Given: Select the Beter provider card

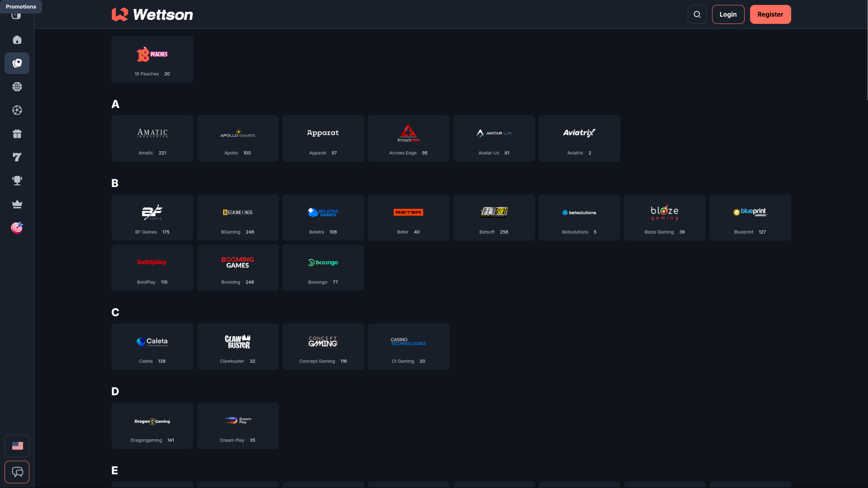Looking at the screenshot, I should click(409, 217).
